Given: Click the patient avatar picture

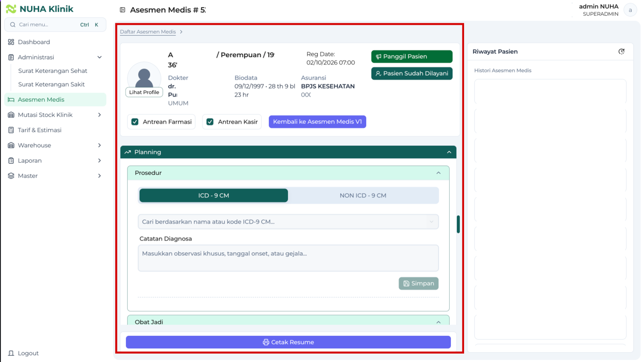Looking at the screenshot, I should [x=144, y=76].
